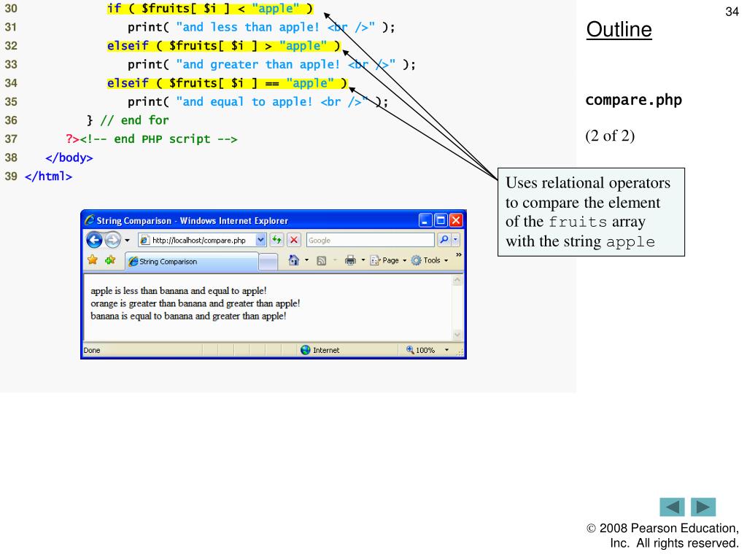This screenshot has height=560, width=747.
Task: Click the search magnifier button
Action: point(444,240)
